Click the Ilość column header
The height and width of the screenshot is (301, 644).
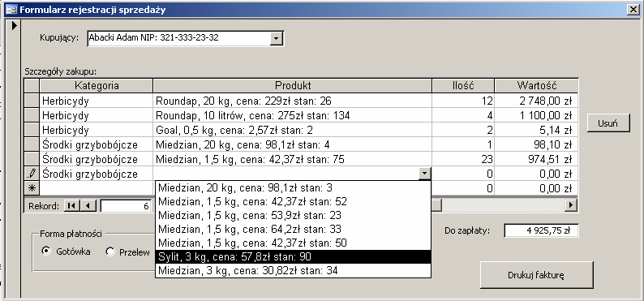tap(463, 85)
